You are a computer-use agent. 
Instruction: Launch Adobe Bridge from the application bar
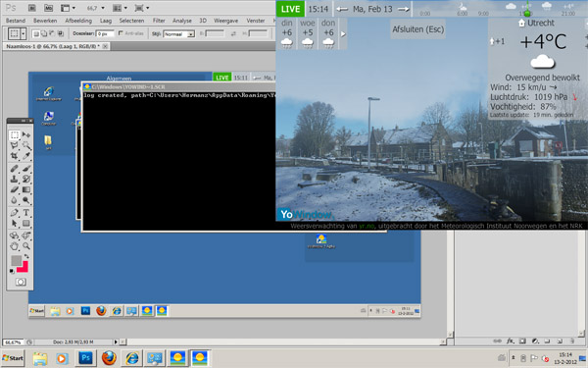pos(32,8)
